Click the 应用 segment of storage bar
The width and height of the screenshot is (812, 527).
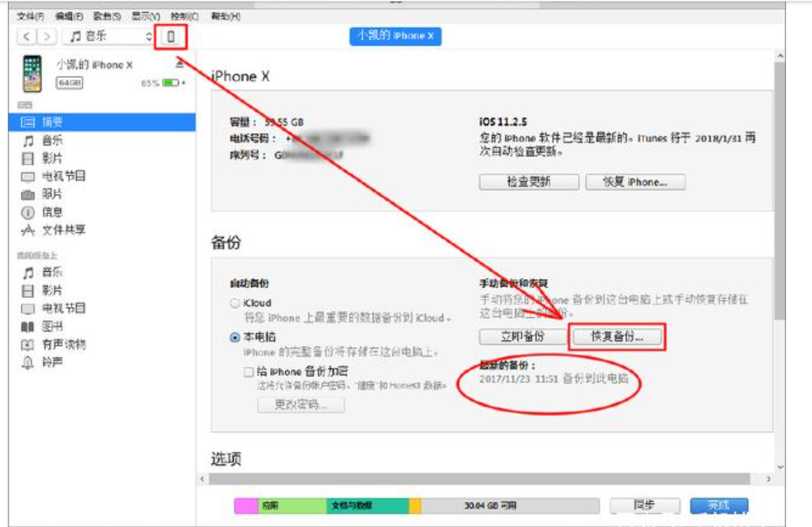click(291, 506)
